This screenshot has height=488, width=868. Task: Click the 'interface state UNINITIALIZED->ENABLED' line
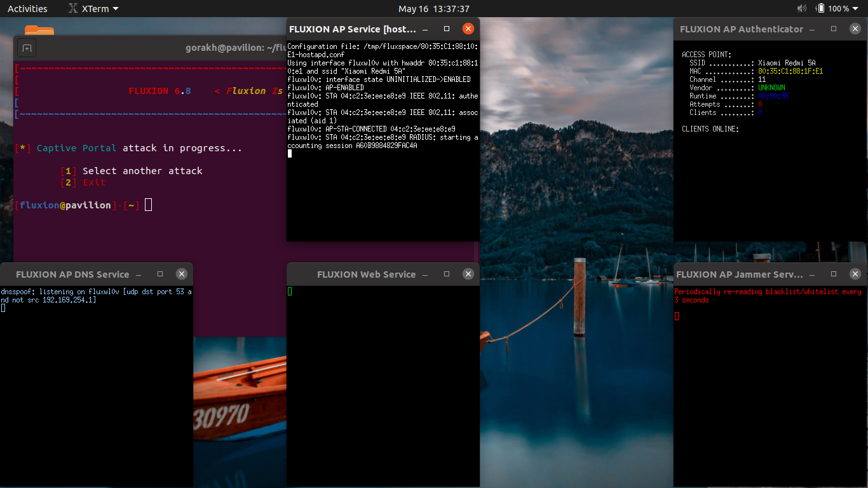[x=379, y=79]
